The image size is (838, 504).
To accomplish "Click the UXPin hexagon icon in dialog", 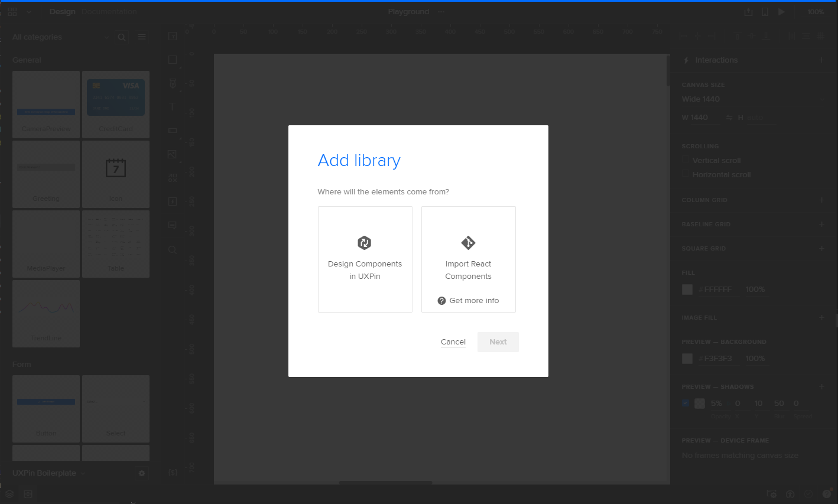I will coord(365,243).
